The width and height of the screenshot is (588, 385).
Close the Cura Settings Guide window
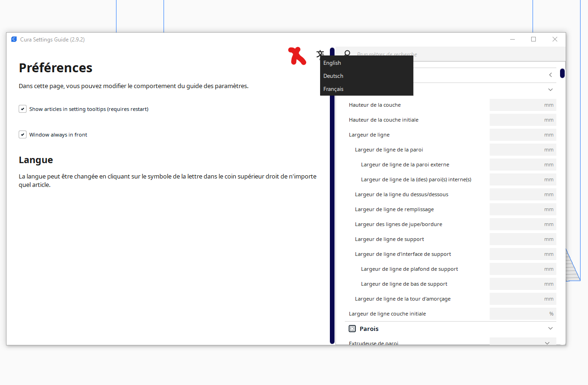point(555,40)
